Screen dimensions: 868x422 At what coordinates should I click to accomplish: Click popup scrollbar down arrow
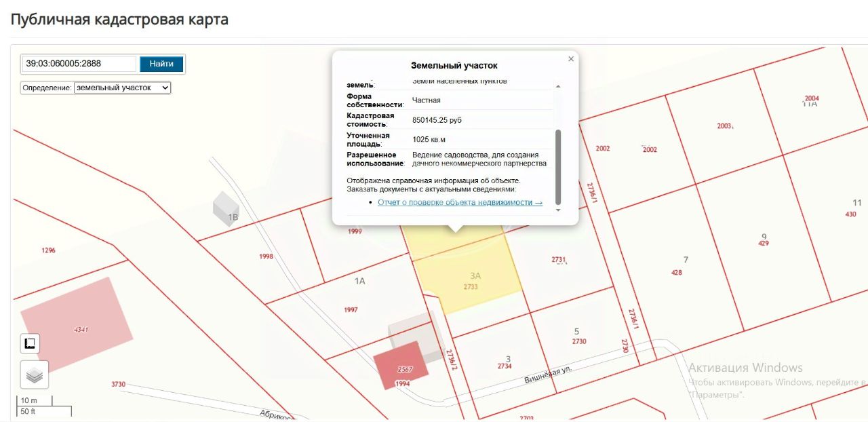(x=558, y=210)
